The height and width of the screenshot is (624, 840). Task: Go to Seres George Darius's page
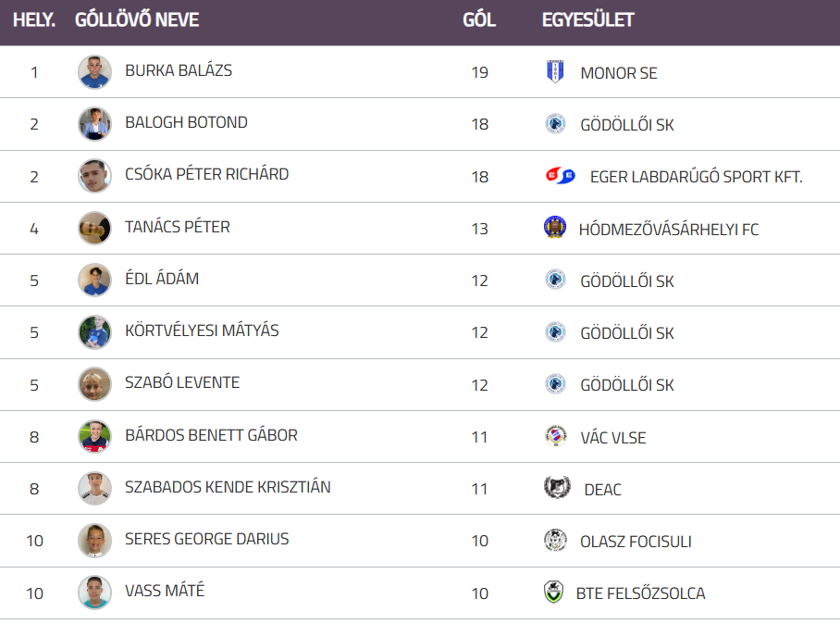click(x=206, y=539)
